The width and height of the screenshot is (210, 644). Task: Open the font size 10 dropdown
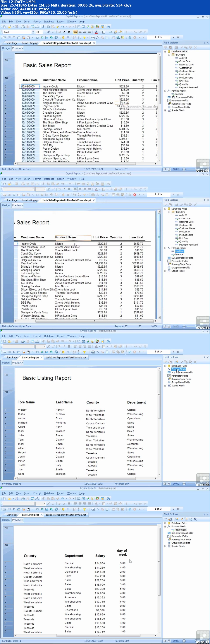(44, 32)
